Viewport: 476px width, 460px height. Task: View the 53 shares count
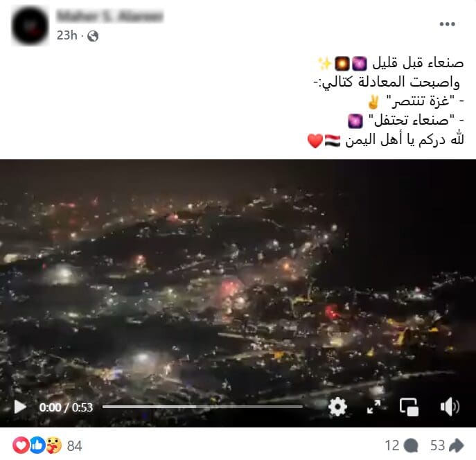tap(438, 445)
